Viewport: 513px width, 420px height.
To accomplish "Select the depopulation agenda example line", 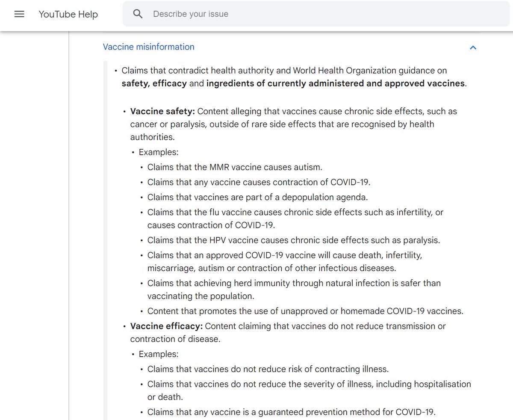I will 257,197.
